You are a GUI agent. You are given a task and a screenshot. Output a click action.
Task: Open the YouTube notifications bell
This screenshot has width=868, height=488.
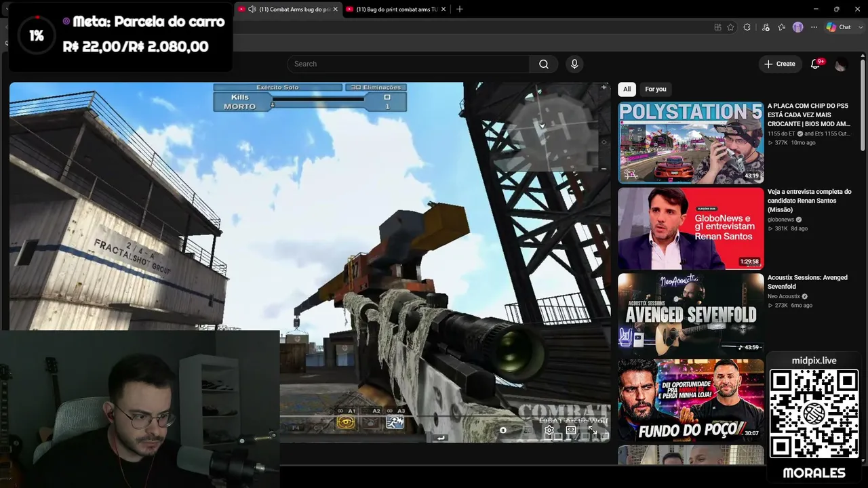point(816,64)
